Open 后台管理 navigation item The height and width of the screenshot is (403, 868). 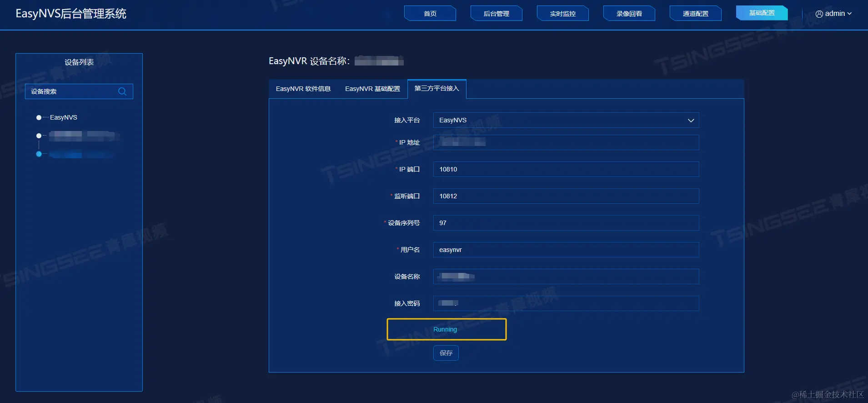[497, 14]
